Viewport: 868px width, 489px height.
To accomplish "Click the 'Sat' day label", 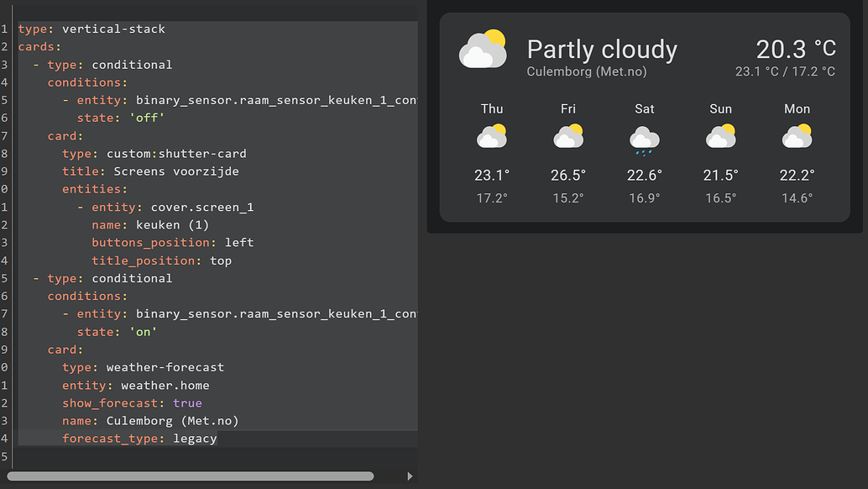I will coord(645,109).
